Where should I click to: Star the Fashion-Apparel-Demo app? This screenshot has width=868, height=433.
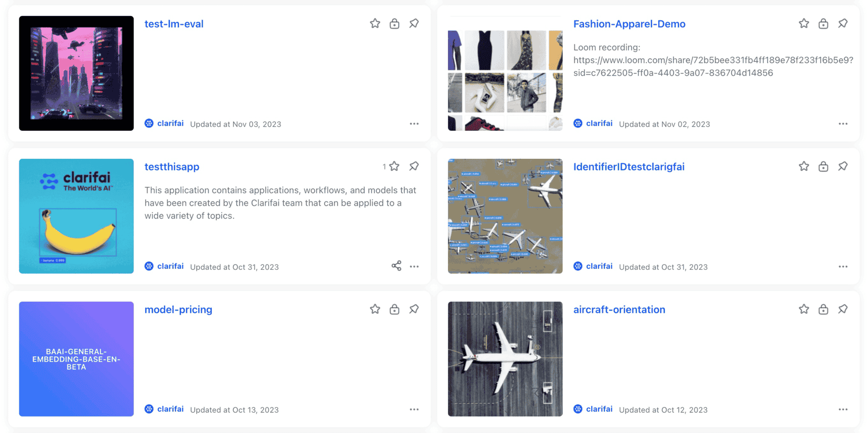coord(803,23)
